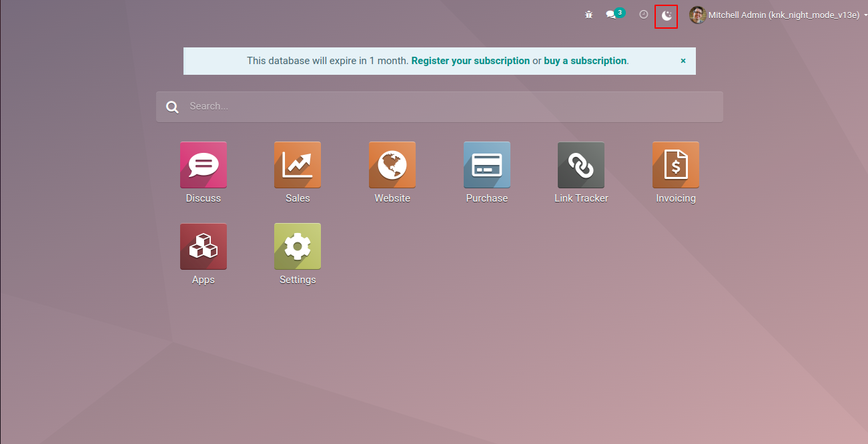Launch the Sales app
The height and width of the screenshot is (444, 868).
point(298,165)
